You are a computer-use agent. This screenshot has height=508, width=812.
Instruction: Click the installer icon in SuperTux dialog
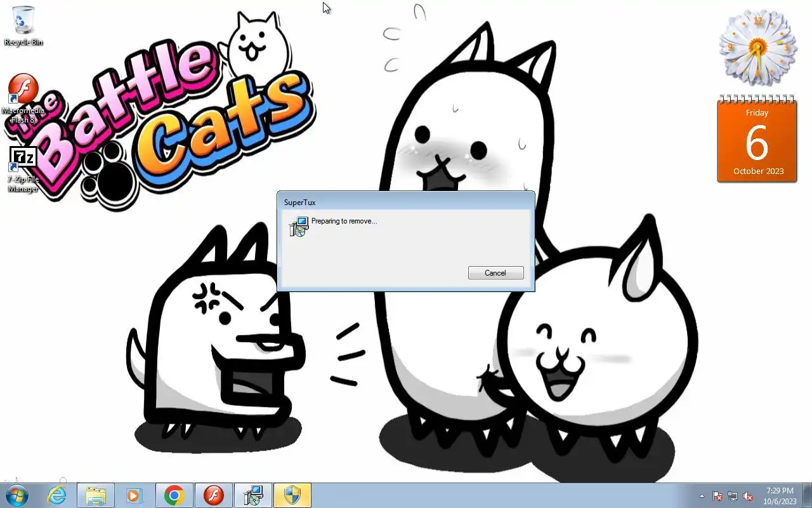coord(299,227)
